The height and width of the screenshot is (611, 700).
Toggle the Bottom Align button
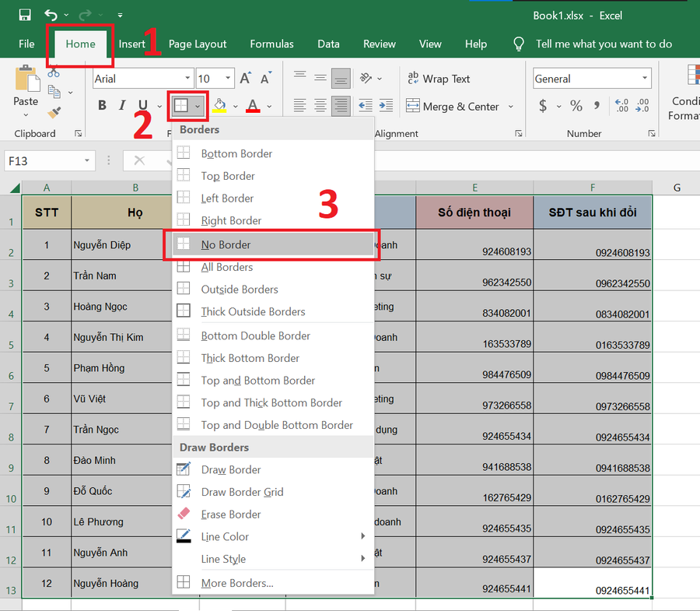(x=341, y=78)
